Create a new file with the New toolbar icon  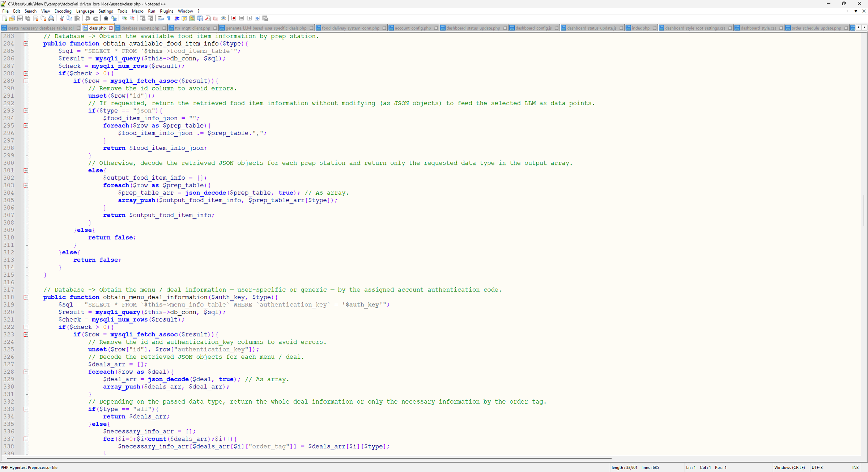coord(5,18)
